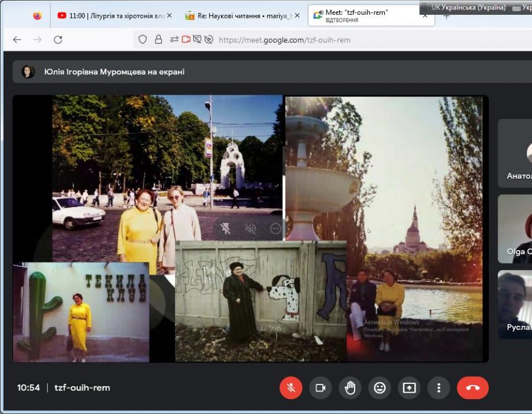Go back to the previous page

coord(17,40)
